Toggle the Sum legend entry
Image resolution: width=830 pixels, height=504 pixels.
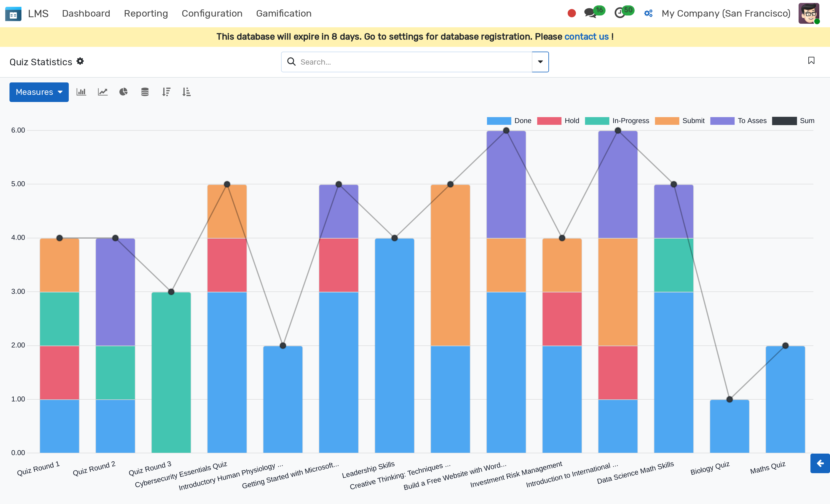793,121
